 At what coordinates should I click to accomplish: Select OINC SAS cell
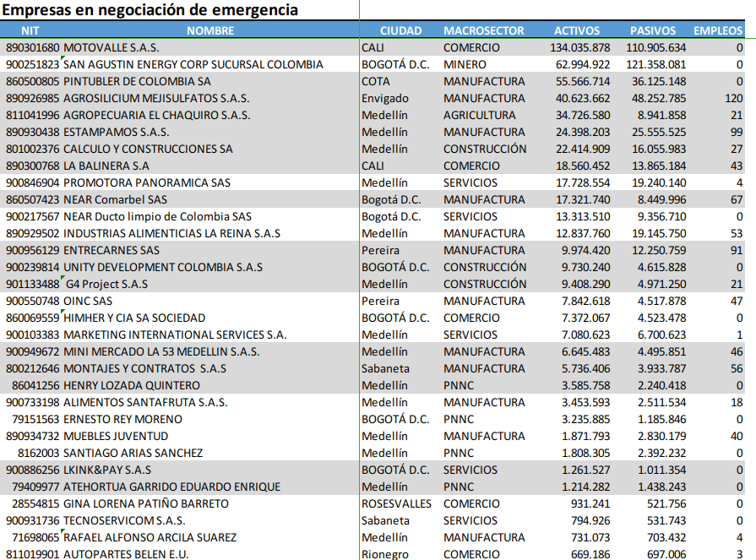pyautogui.click(x=88, y=301)
